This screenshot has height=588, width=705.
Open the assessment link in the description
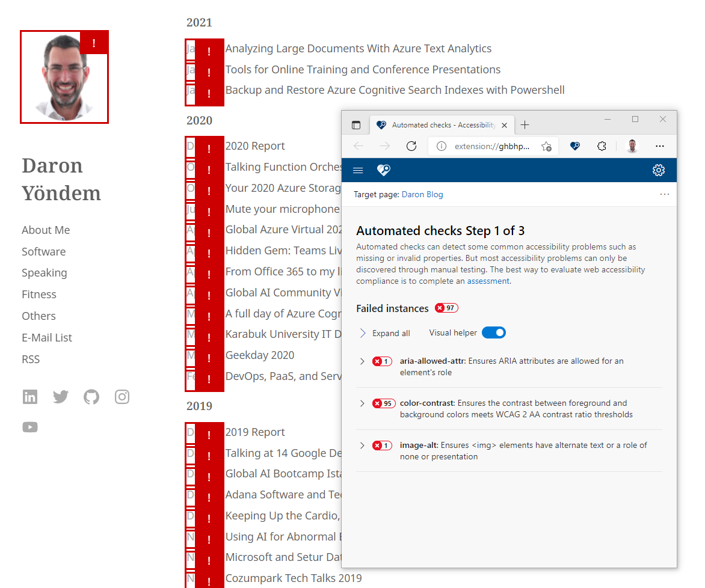coord(488,280)
